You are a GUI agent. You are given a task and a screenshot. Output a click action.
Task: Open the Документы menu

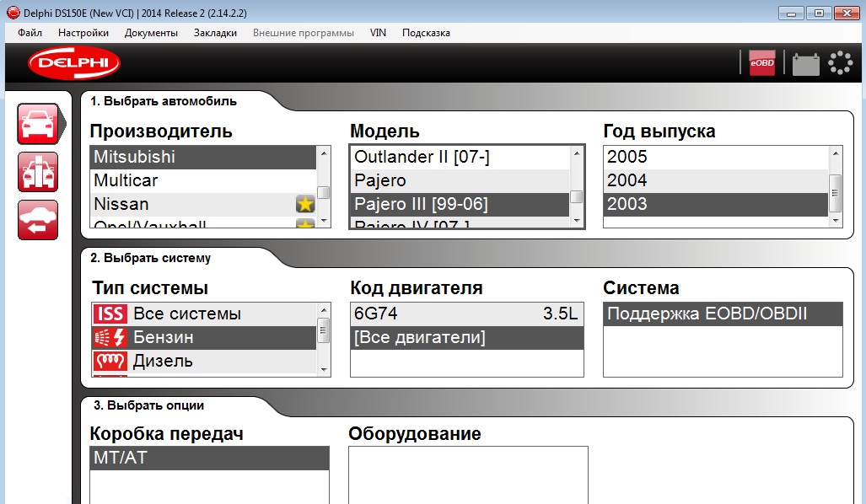click(151, 33)
